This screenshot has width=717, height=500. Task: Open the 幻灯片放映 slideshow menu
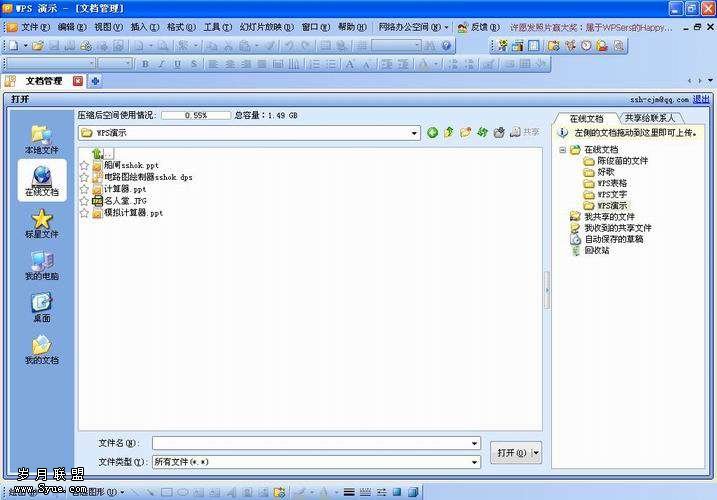[x=267, y=27]
